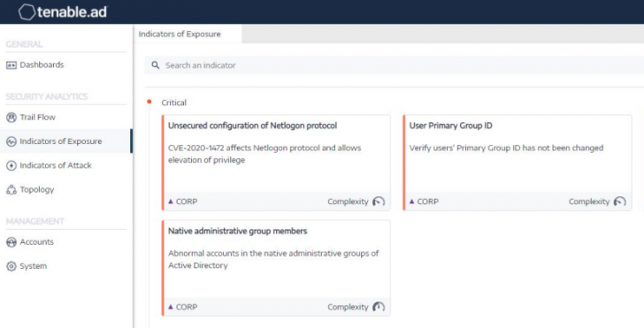Viewport: 644px width, 328px height.
Task: Click CORP label on Netlogon card
Action: 187,202
